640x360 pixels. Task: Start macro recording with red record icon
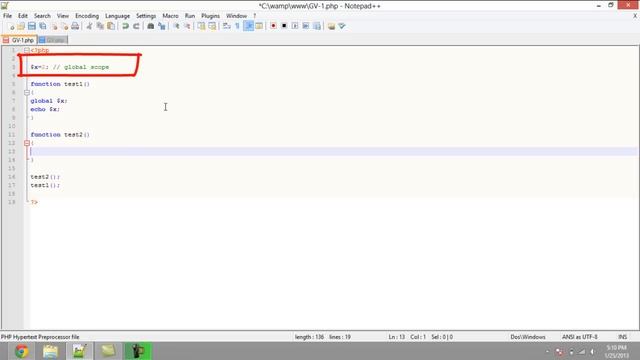click(x=273, y=26)
